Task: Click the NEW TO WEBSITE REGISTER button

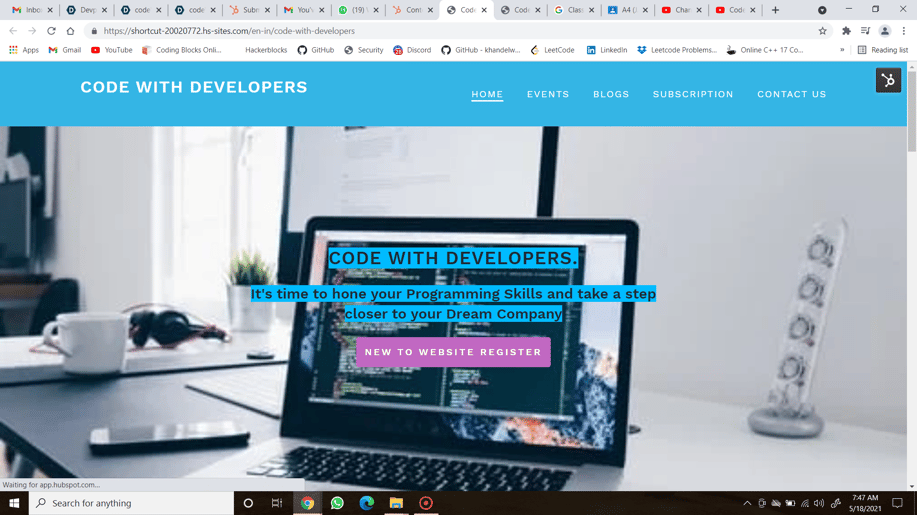Action: [x=453, y=352]
